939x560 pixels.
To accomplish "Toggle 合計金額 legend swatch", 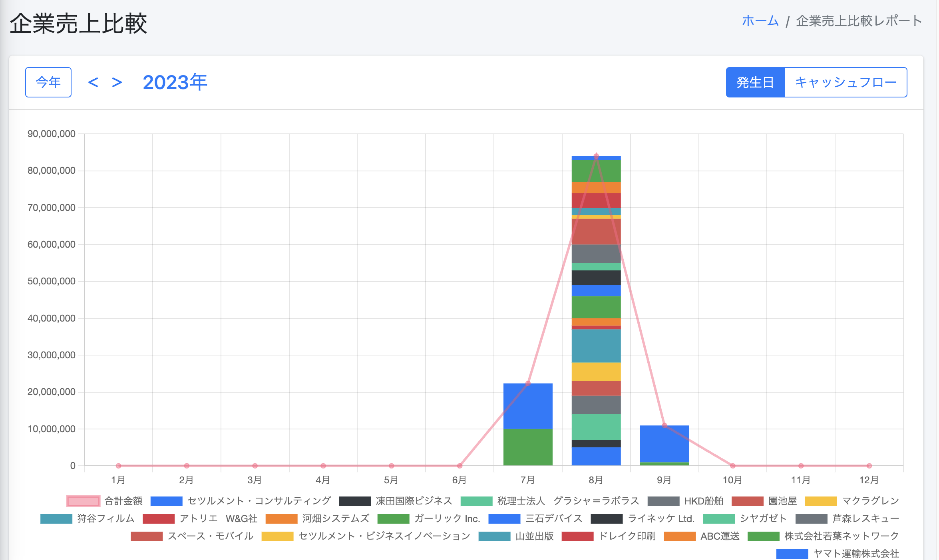I will [83, 501].
